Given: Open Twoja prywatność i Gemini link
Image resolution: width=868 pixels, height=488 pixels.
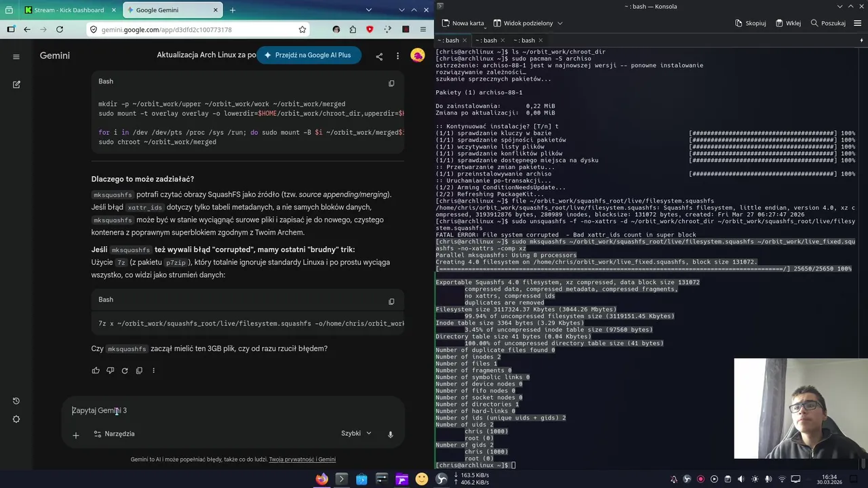Looking at the screenshot, I should pos(302,460).
